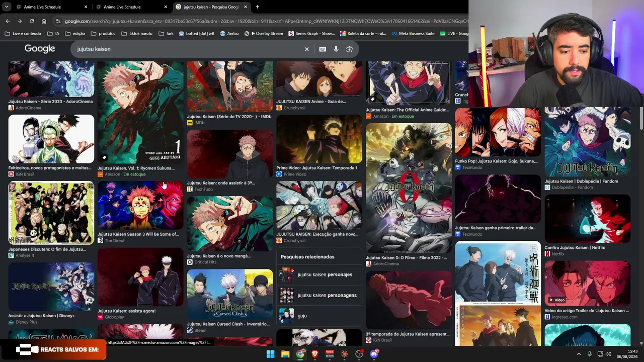Screen dimensions: 644x362
Task: Click the page vertical scrollbar
Action: click(x=641, y=119)
